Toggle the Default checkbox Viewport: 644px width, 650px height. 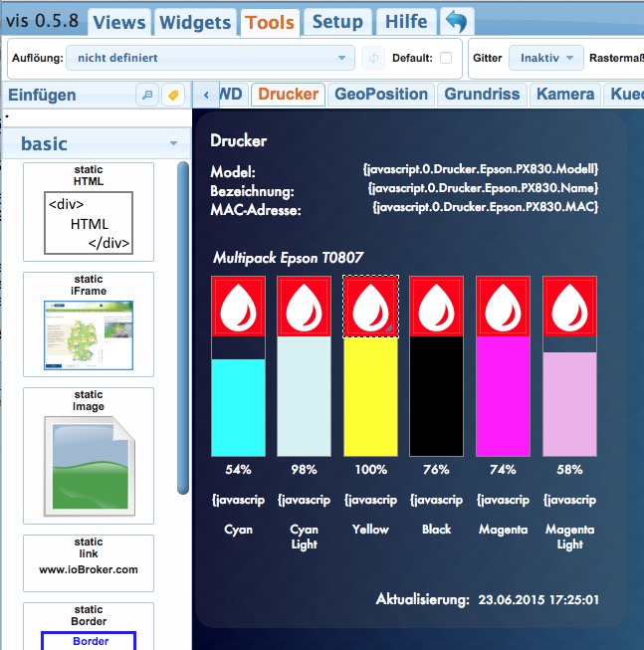tap(446, 58)
